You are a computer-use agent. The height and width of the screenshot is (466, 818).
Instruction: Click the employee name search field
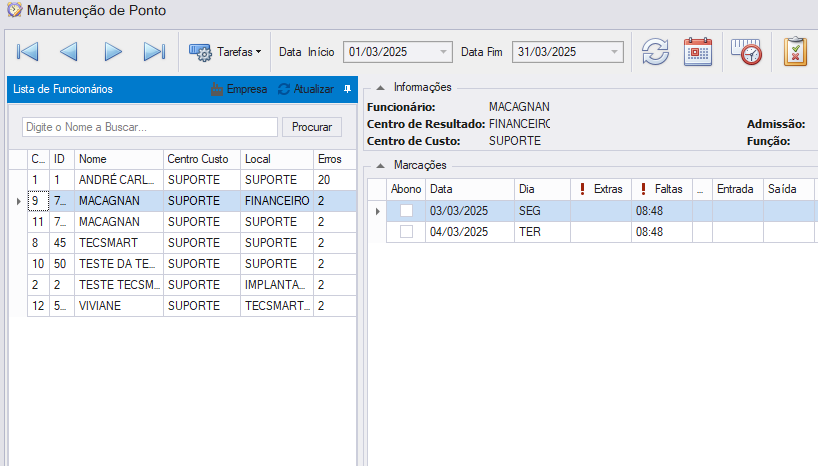(x=150, y=127)
